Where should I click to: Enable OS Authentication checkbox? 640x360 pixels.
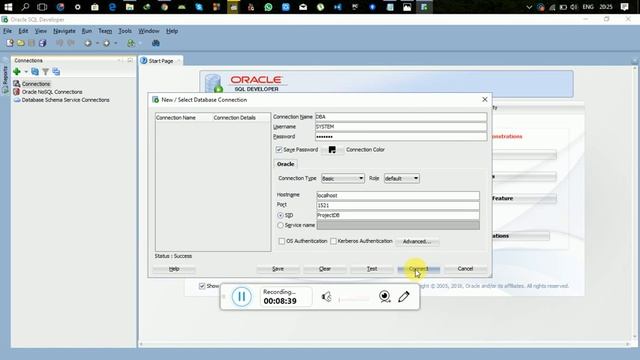(282, 241)
